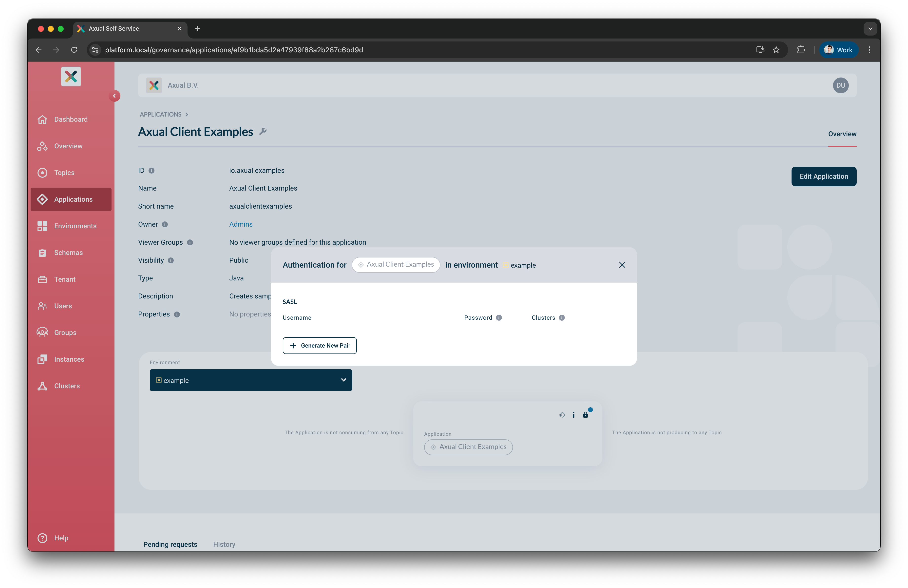Image resolution: width=908 pixels, height=588 pixels.
Task: Open the info icon on the application card
Action: 573,415
